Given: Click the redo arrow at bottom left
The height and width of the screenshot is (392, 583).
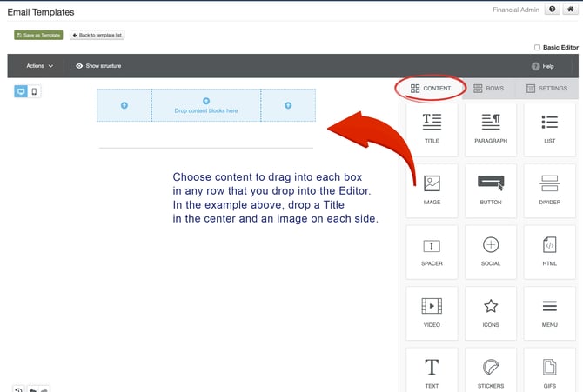Looking at the screenshot, I should (x=44, y=389).
